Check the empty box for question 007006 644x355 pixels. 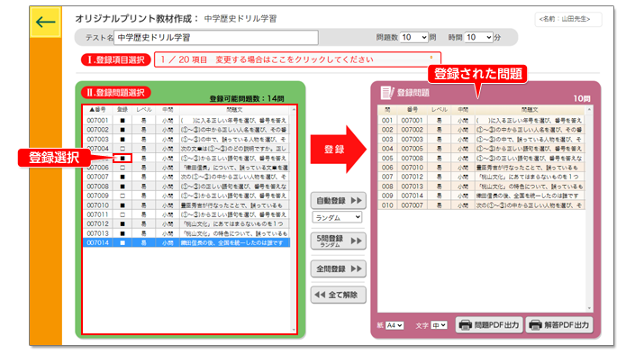(x=122, y=168)
